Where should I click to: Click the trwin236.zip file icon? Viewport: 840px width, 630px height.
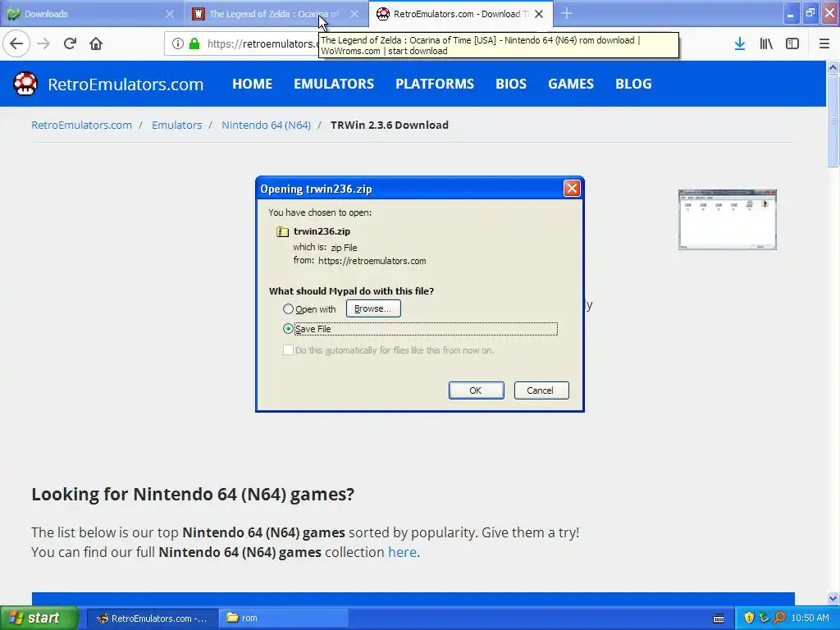(282, 231)
